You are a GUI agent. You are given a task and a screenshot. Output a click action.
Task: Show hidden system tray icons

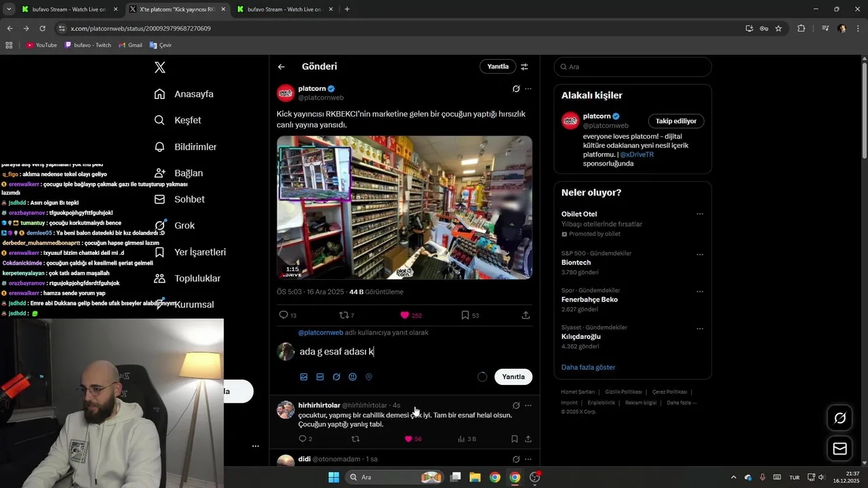[x=733, y=477]
